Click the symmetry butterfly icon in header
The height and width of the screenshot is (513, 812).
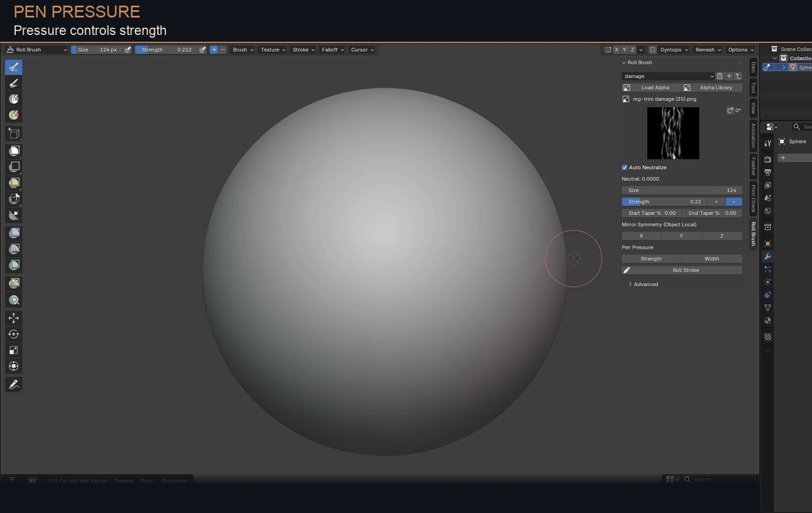pyautogui.click(x=607, y=50)
